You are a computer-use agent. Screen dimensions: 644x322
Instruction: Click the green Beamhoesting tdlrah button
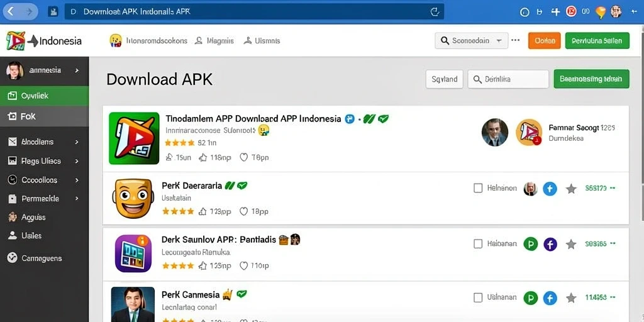pyautogui.click(x=591, y=79)
